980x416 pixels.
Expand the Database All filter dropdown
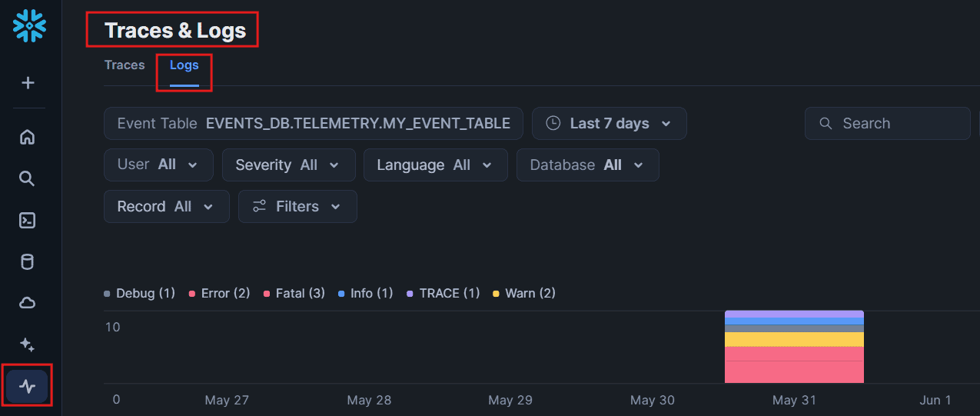(x=588, y=165)
